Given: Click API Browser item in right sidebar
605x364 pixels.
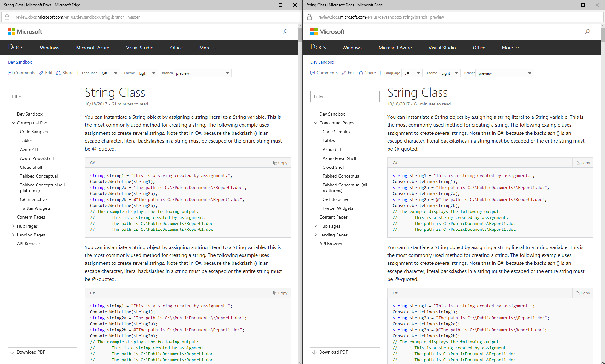Looking at the screenshot, I should [x=331, y=243].
